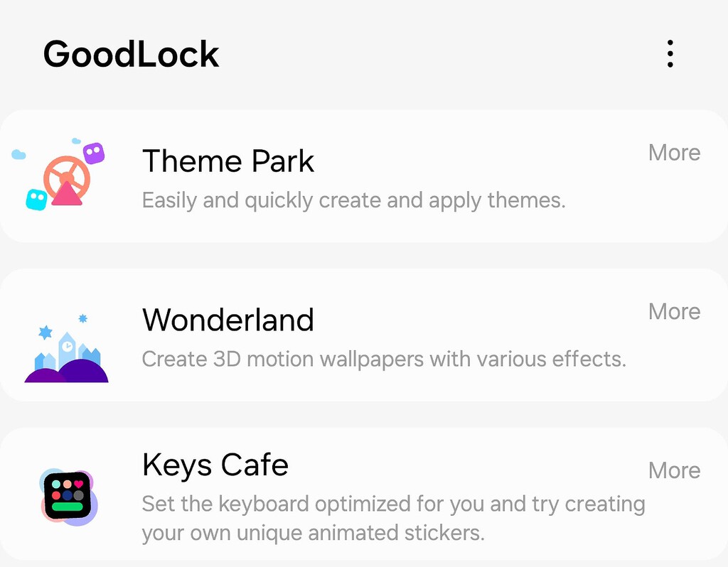The image size is (728, 567).
Task: Select the GoodLock app title
Action: tap(131, 53)
